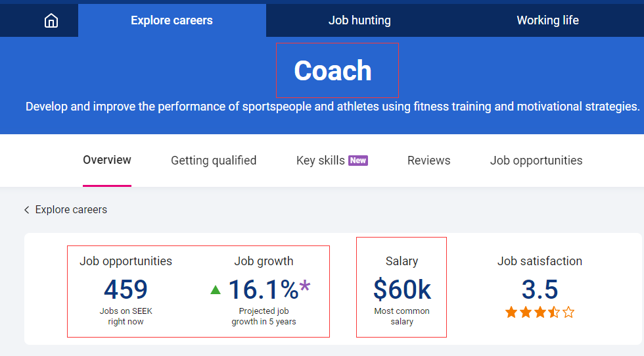Click the Coach page heading
Viewport: 644px width, 356px height.
(x=333, y=71)
